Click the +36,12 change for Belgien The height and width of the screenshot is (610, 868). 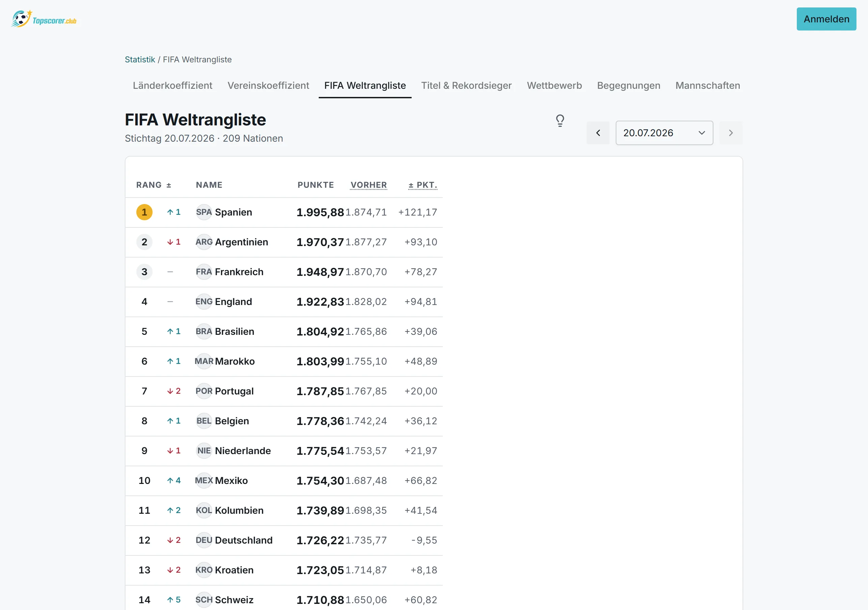[x=421, y=421]
